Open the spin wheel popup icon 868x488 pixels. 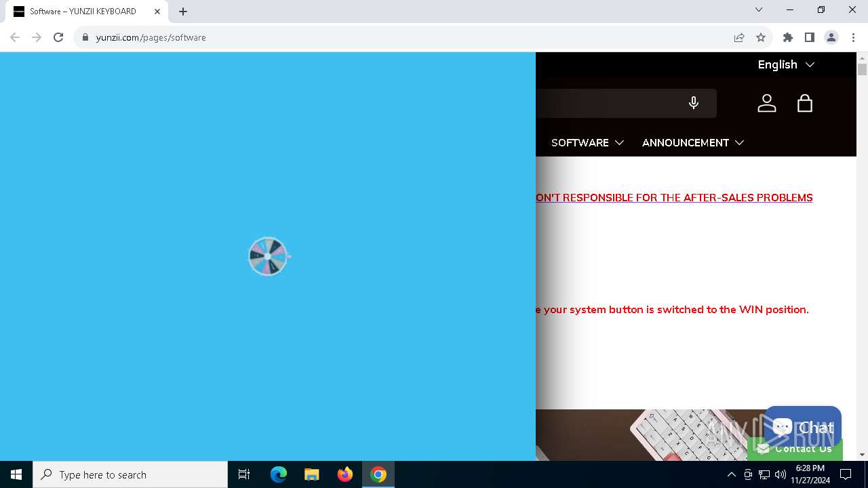point(269,256)
